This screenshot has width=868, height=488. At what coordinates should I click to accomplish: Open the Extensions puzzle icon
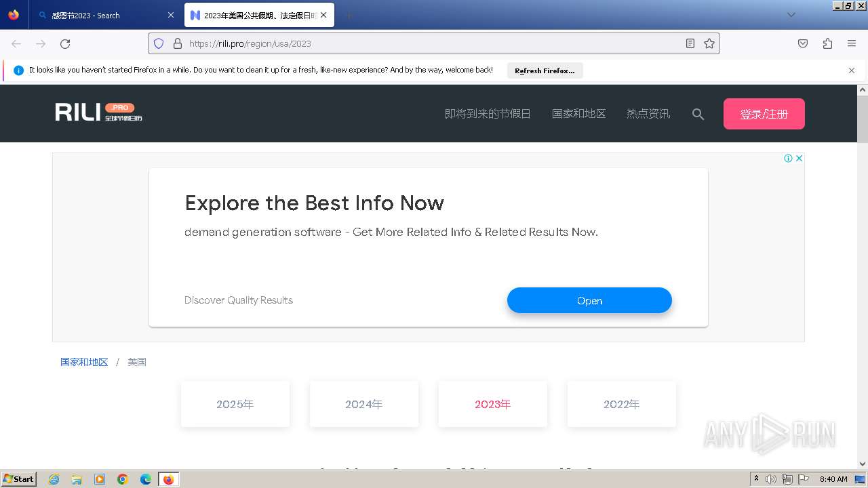pyautogui.click(x=827, y=43)
